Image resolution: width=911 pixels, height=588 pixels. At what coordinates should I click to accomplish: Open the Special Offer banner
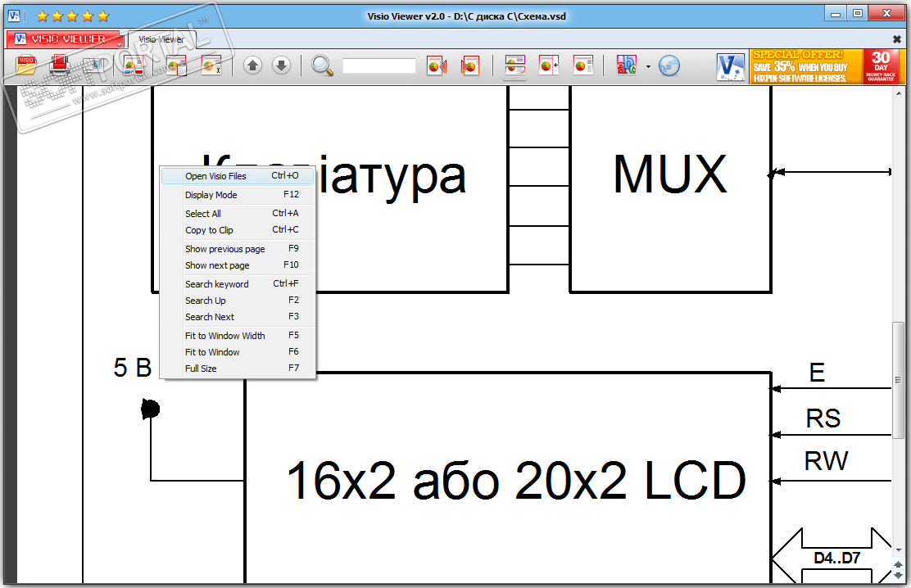point(825,67)
